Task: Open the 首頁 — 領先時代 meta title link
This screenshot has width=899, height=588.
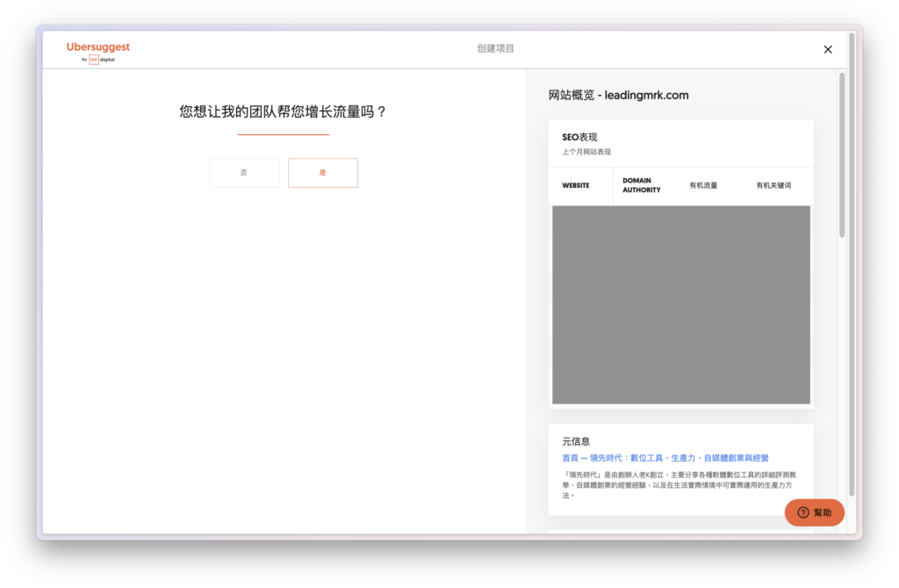Action: tap(665, 458)
